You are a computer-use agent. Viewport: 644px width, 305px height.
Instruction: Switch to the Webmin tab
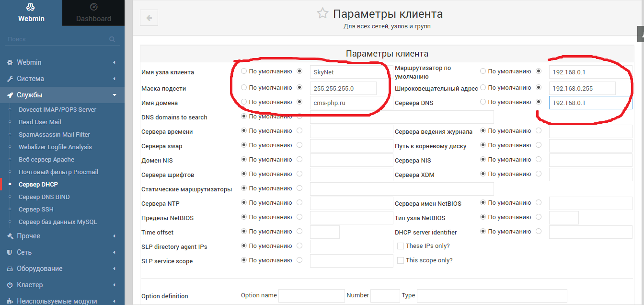click(31, 13)
